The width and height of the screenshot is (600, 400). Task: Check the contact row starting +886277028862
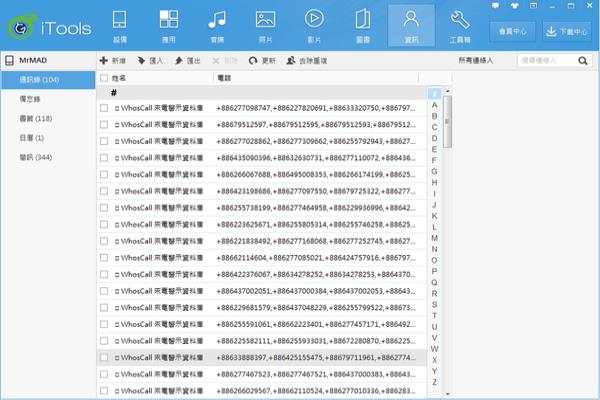[104, 141]
